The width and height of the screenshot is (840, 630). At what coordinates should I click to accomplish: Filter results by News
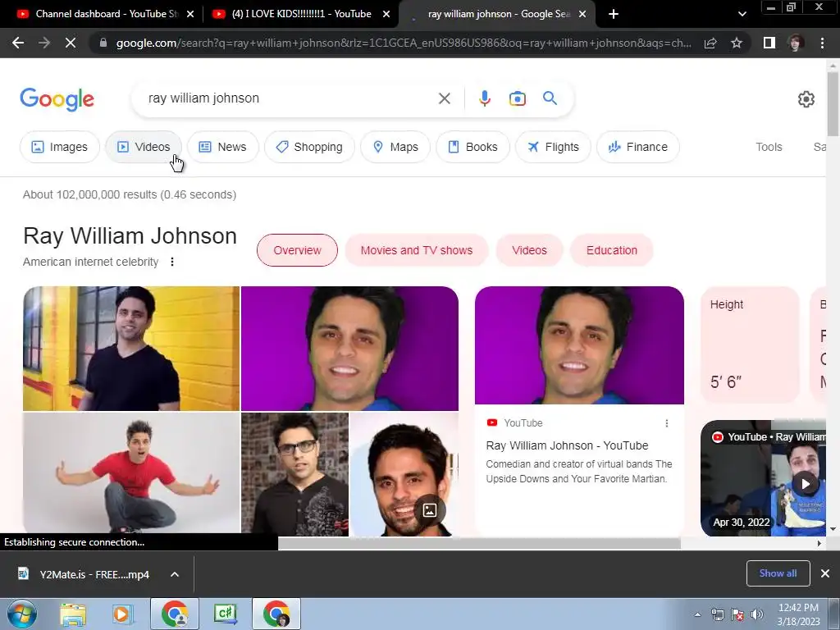click(223, 147)
